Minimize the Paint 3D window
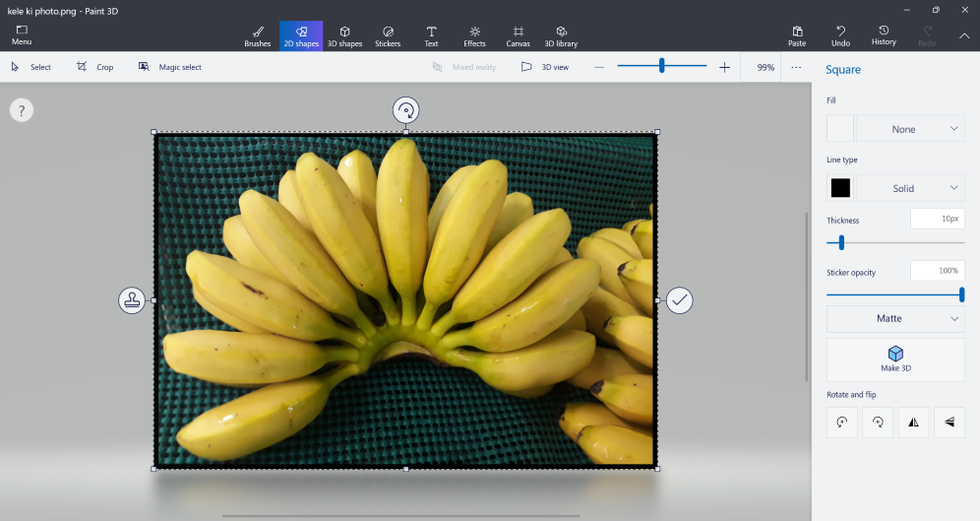980x521 pixels. [906, 10]
